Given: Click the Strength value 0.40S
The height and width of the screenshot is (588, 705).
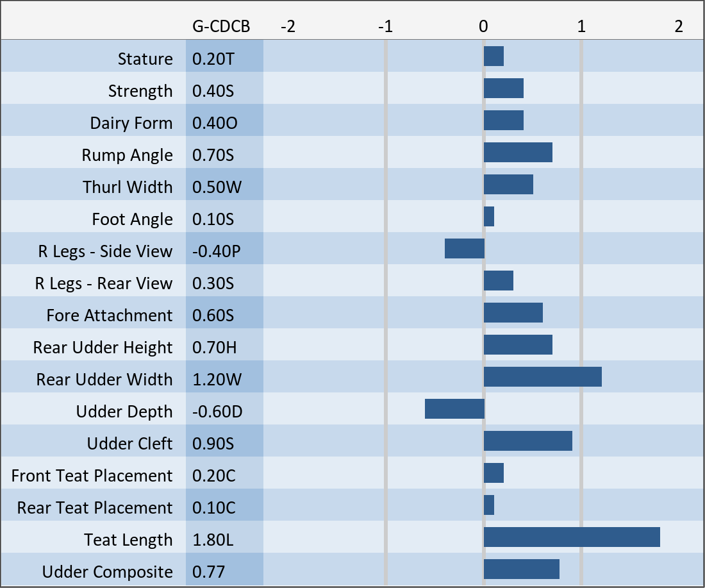Looking at the screenshot, I should pyautogui.click(x=213, y=91).
